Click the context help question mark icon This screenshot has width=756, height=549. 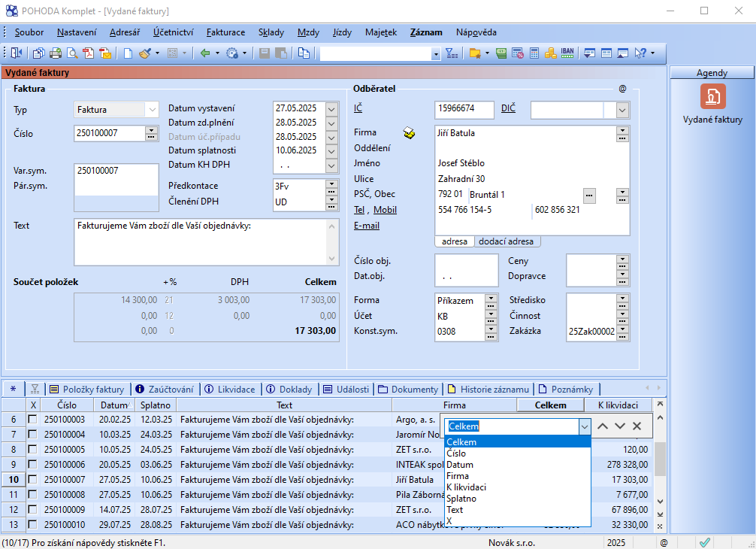click(640, 53)
